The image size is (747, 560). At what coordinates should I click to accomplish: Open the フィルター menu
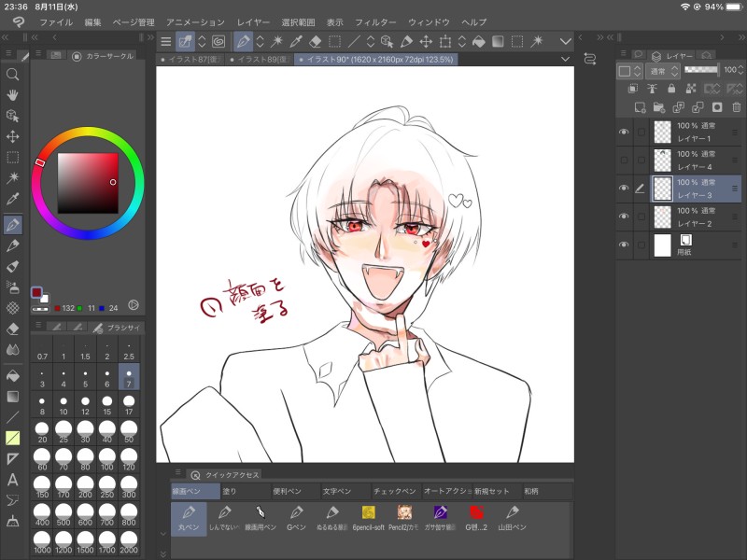coord(375,22)
